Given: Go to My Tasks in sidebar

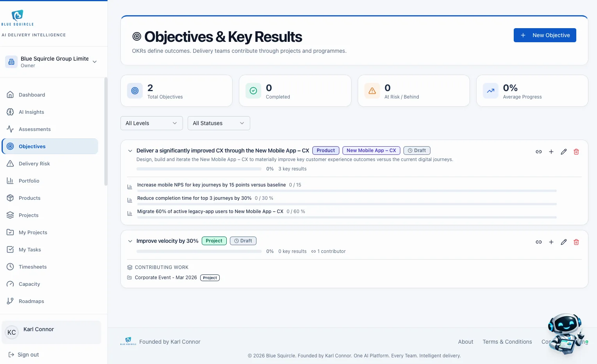Looking at the screenshot, I should (50, 249).
